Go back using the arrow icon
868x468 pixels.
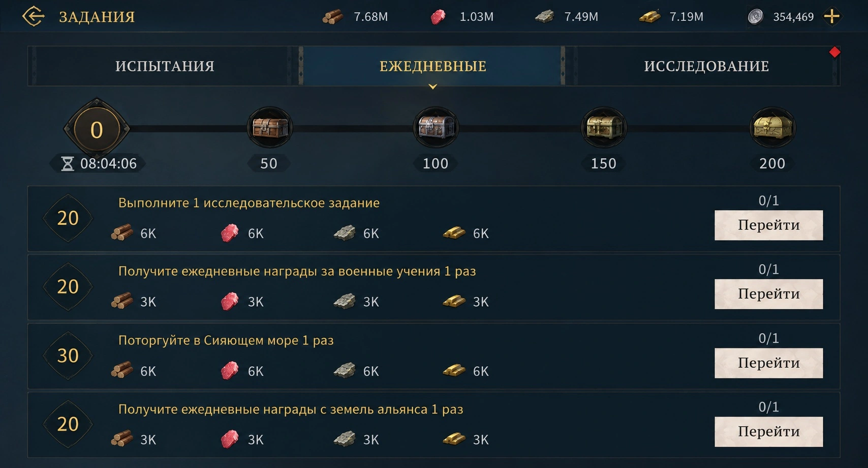[x=34, y=16]
